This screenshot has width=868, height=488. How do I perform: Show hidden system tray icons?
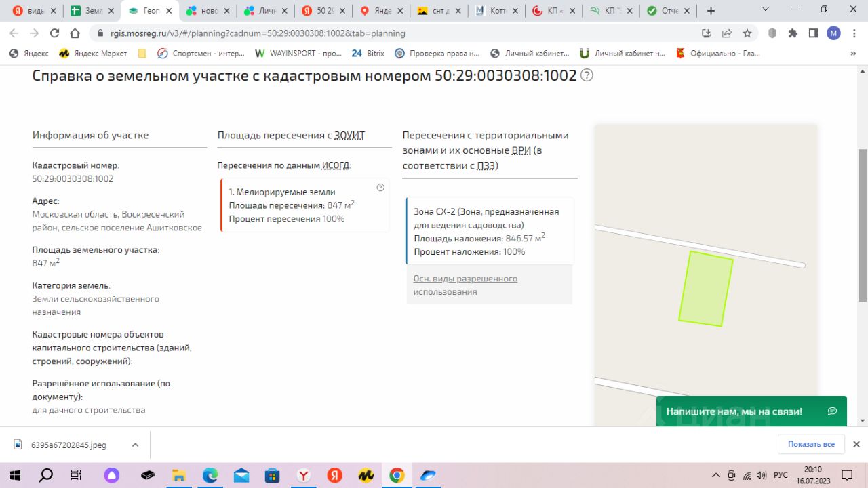pyautogui.click(x=716, y=475)
